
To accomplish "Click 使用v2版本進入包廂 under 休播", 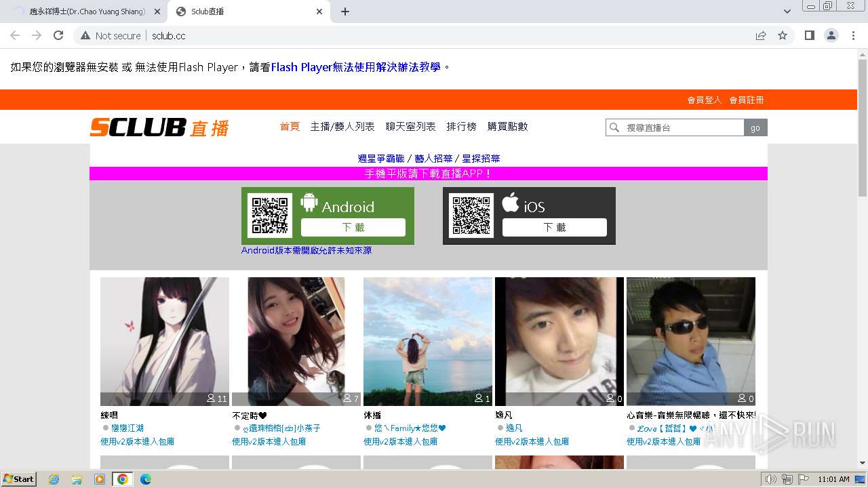I will click(x=400, y=441).
